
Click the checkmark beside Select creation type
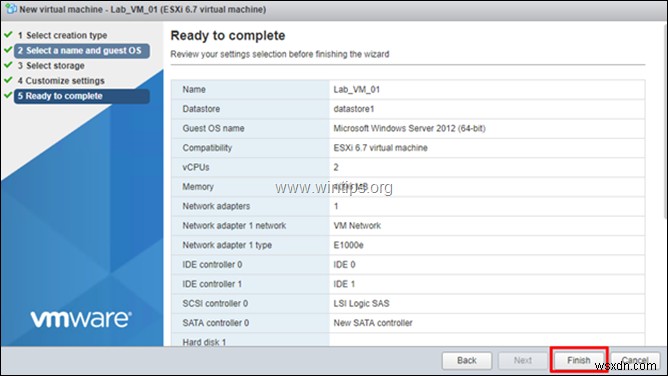(8, 34)
